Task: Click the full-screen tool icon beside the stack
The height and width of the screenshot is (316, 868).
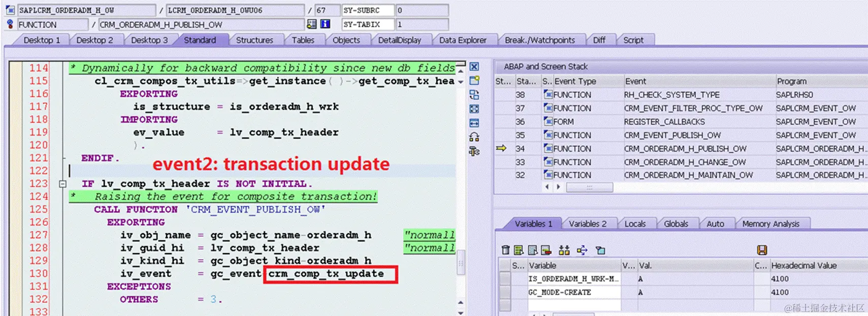Action: click(x=474, y=109)
